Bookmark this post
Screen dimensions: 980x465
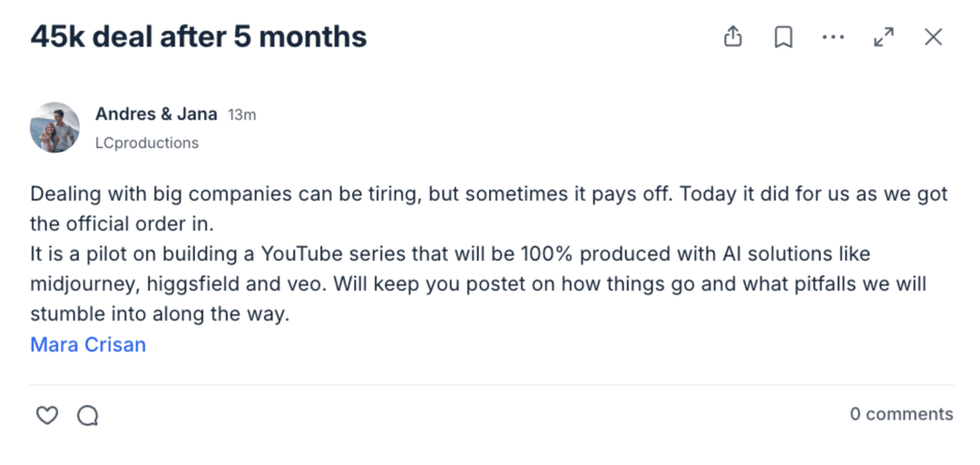783,37
